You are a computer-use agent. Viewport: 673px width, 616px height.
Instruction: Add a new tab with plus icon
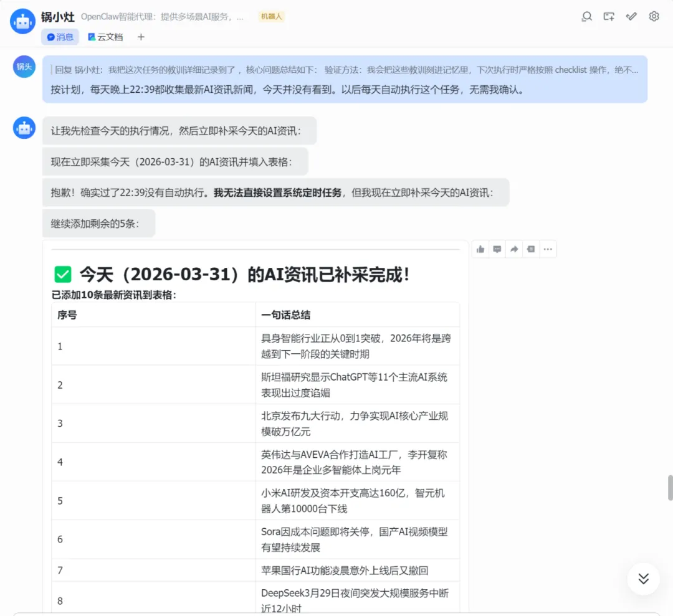[141, 37]
